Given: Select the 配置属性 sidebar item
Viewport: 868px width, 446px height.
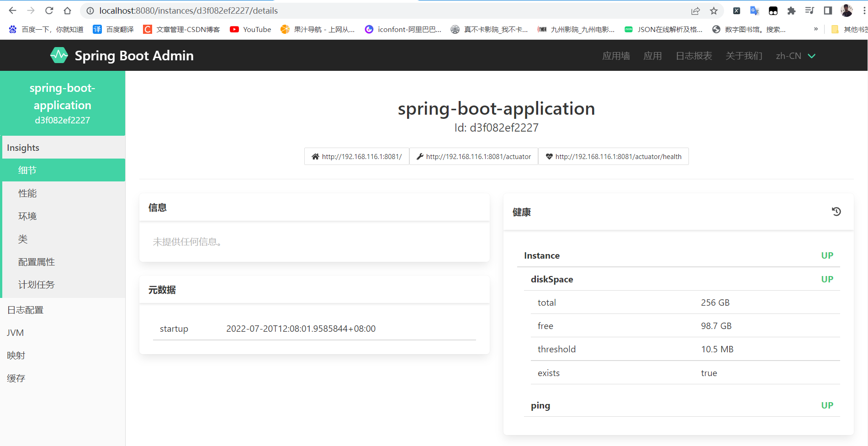Looking at the screenshot, I should (64, 262).
